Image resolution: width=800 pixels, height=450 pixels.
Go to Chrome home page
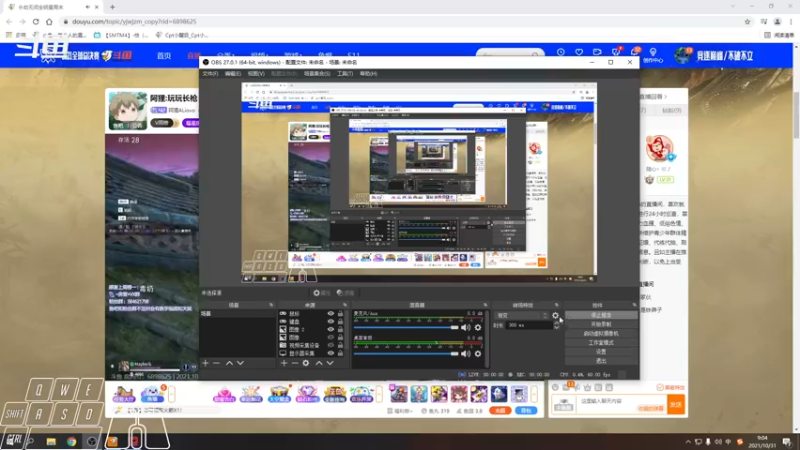pos(49,21)
